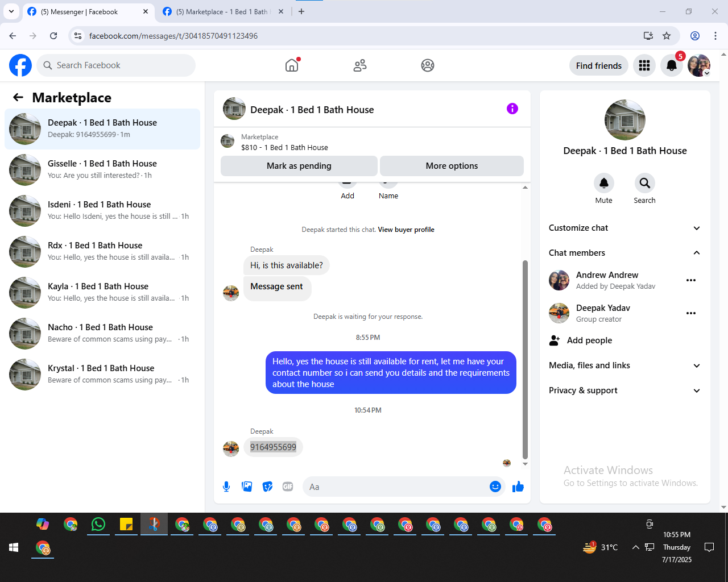Open the Gisselle conversation in list
728x582 pixels.
102,170
